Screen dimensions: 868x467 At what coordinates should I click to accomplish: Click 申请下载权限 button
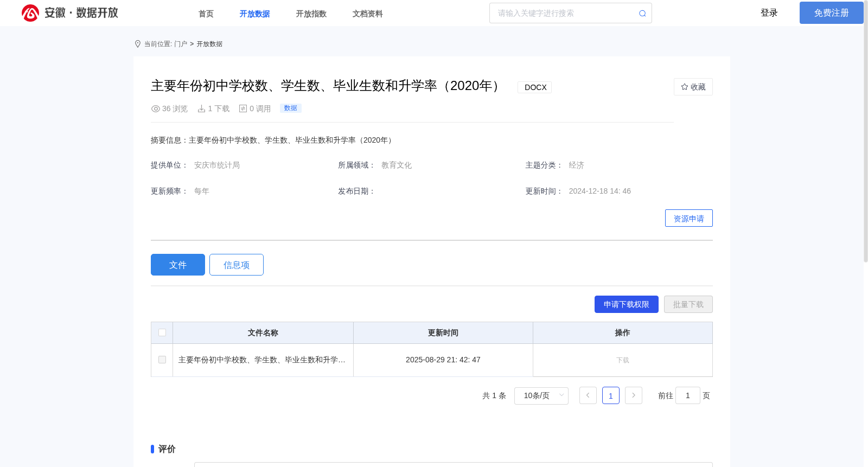pyautogui.click(x=627, y=304)
